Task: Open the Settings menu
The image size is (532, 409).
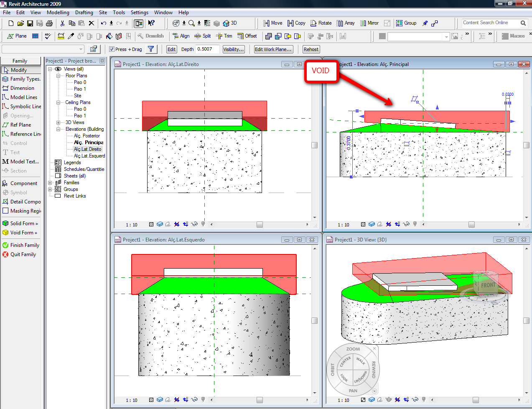Action: (x=139, y=13)
